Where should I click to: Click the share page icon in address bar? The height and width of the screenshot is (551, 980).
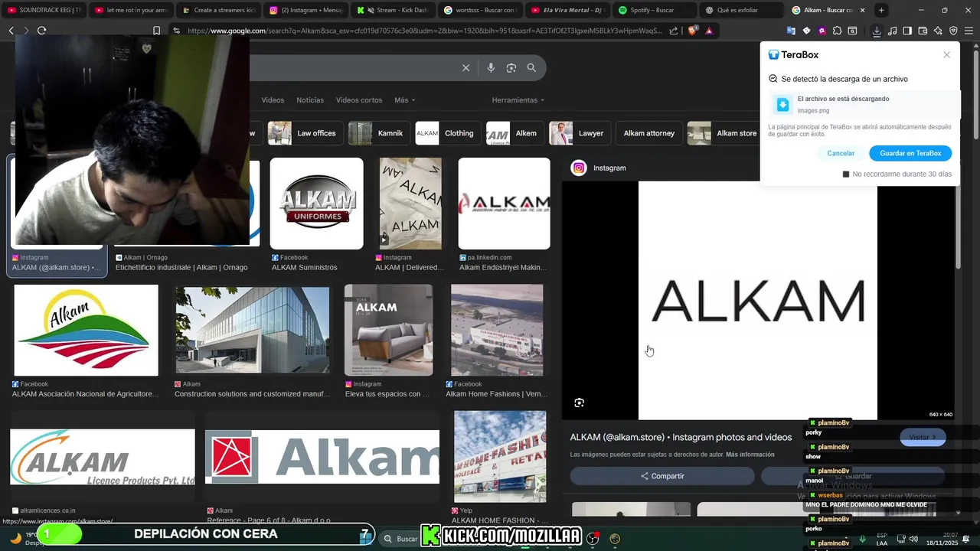click(x=674, y=31)
